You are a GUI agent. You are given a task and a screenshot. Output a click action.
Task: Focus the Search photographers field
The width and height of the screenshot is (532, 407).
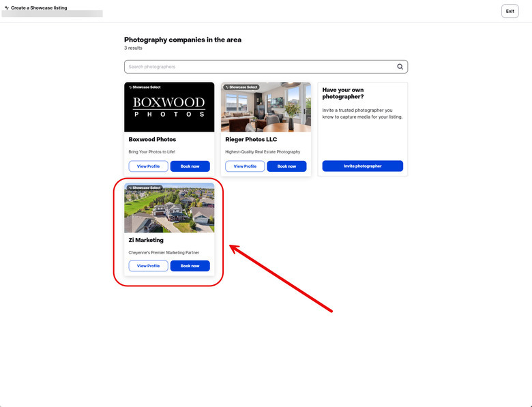266,67
